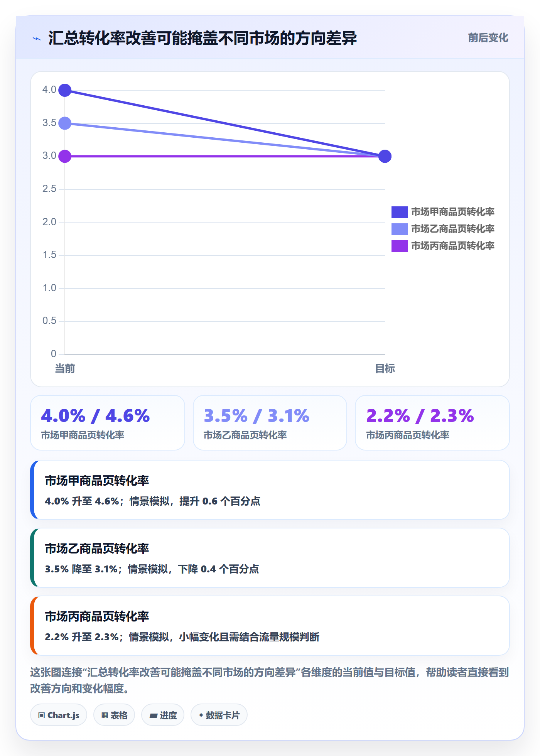Click the grid icon in the 表格 tag
The image size is (540, 756).
105,715
